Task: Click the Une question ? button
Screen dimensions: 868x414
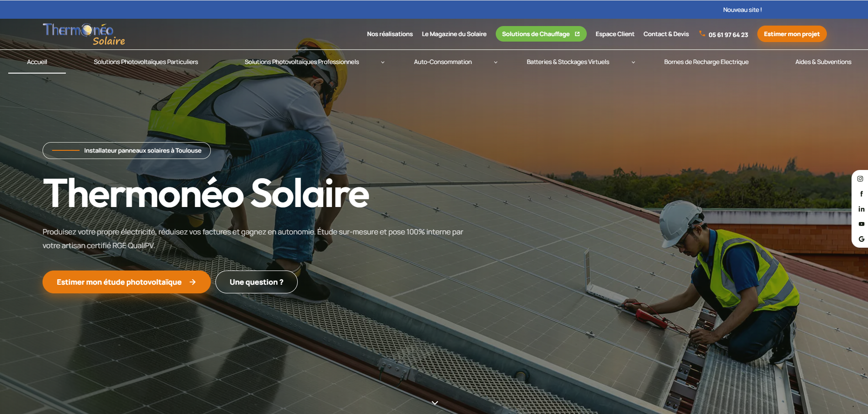Action: pos(257,282)
